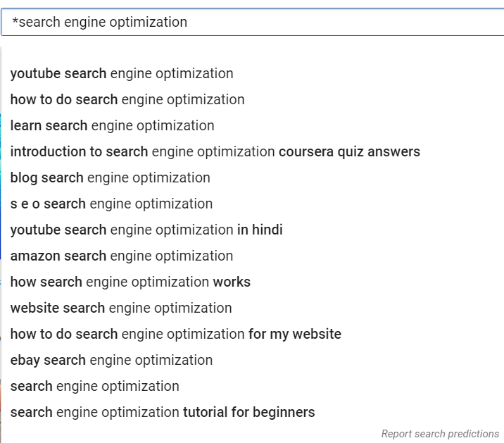Open the 'Report search predictions' link
The image size is (504, 443).
pos(440,434)
